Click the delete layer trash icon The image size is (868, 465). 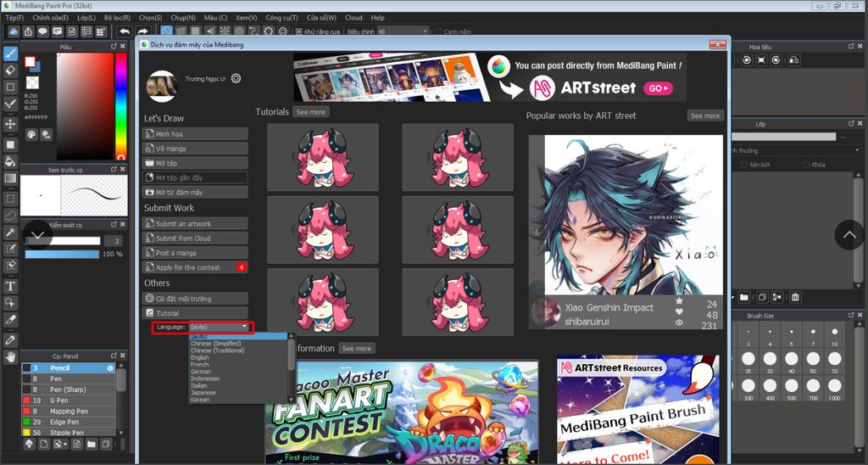[x=795, y=297]
